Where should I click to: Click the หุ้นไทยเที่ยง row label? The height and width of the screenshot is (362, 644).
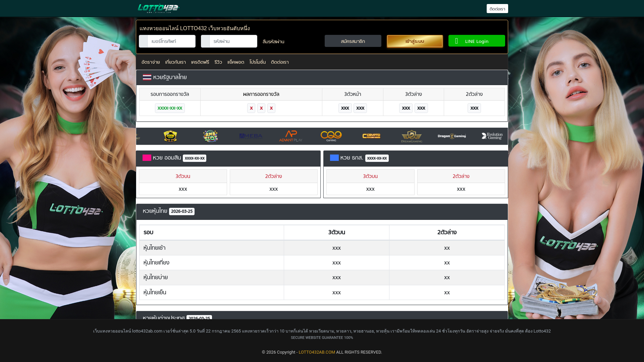point(156,262)
